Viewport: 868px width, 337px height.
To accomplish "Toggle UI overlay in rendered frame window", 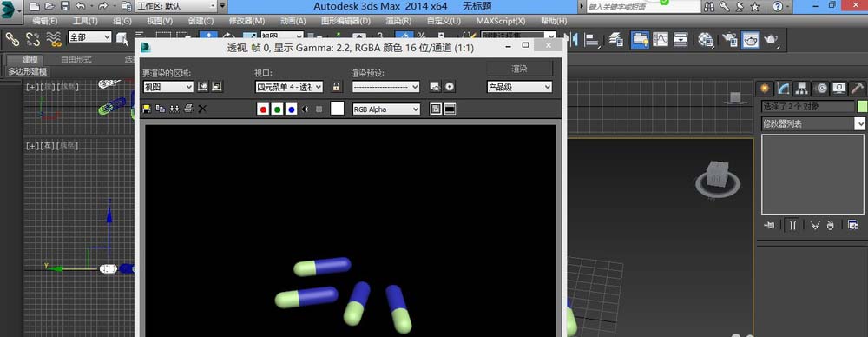I will 436,109.
